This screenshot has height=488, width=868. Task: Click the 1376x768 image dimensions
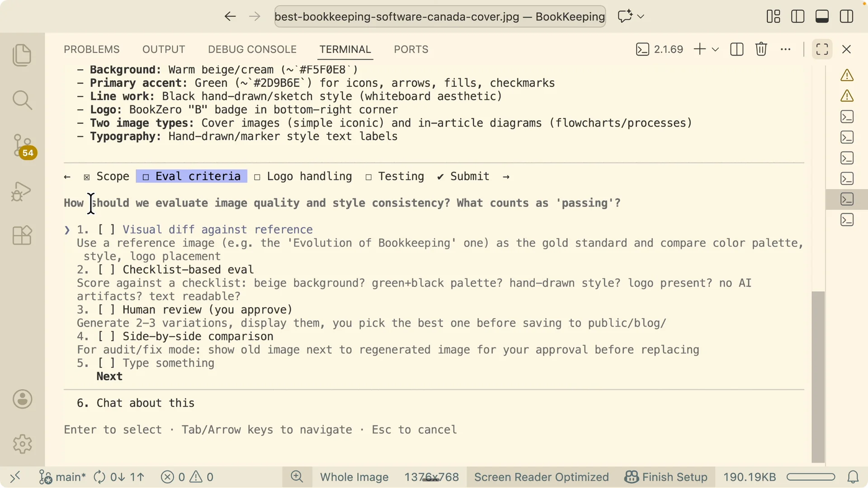point(431,477)
